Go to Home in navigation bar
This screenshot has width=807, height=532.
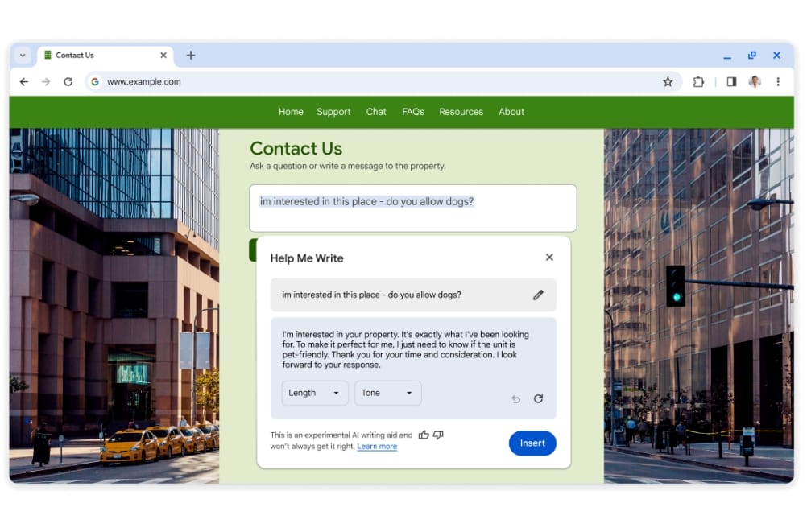(x=291, y=112)
